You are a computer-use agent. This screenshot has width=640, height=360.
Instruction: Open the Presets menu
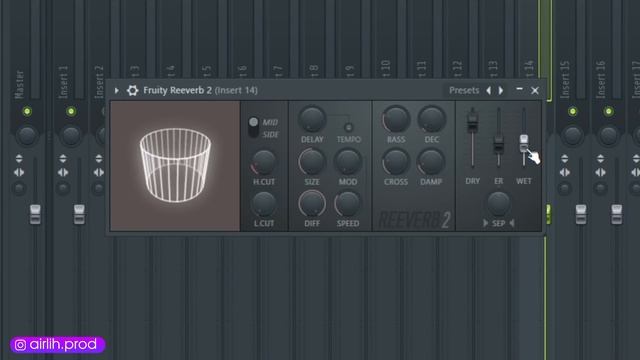pos(464,90)
